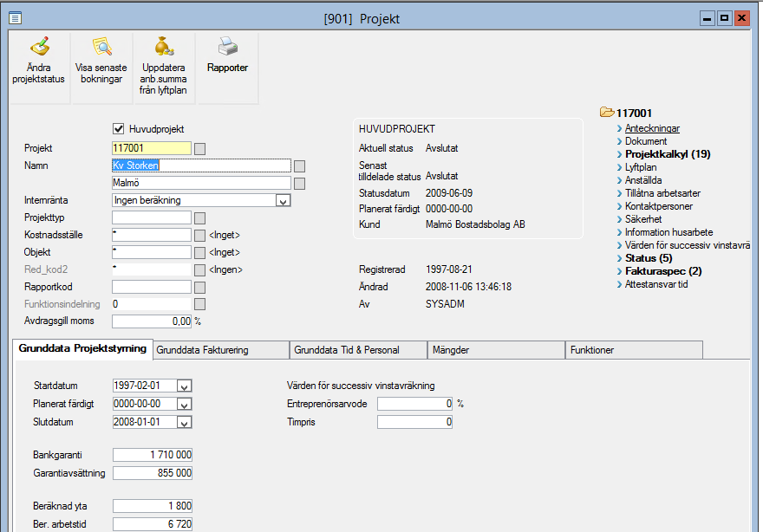The image size is (763, 532).
Task: Click lookup button beside Red_kod2 field
Action: click(199, 270)
